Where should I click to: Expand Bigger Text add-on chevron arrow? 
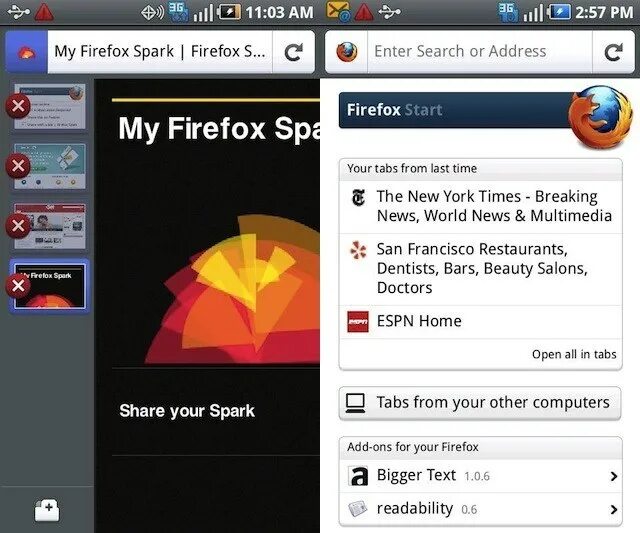point(613,476)
